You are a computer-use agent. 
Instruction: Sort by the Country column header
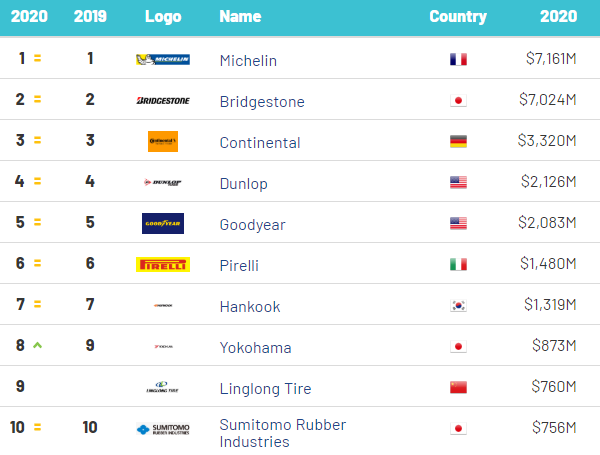point(458,16)
